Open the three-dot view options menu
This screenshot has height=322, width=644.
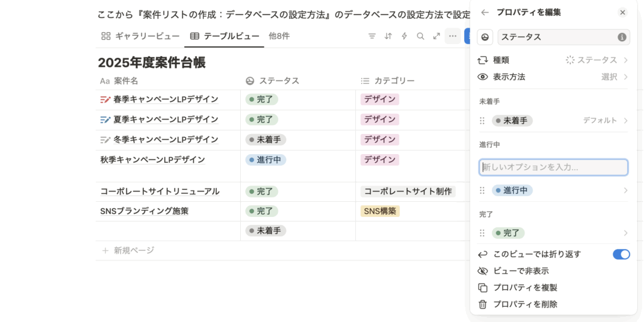[453, 36]
